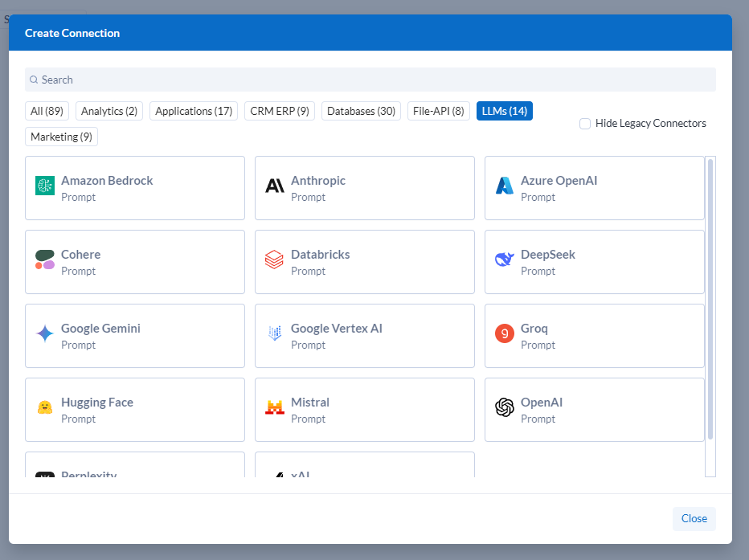Click the Mistral logo icon
Image resolution: width=749 pixels, height=560 pixels.
(x=275, y=407)
